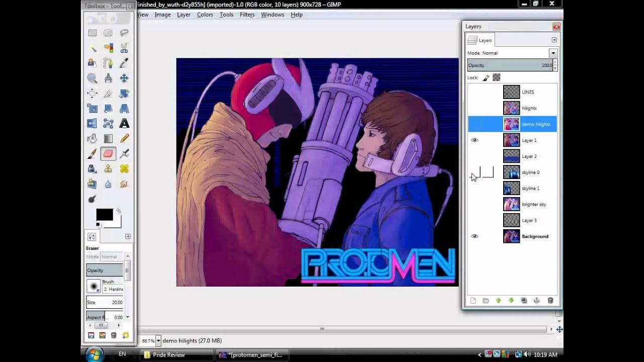The image size is (644, 362).
Task: Open the zoom percentage dropdown
Action: (x=158, y=340)
